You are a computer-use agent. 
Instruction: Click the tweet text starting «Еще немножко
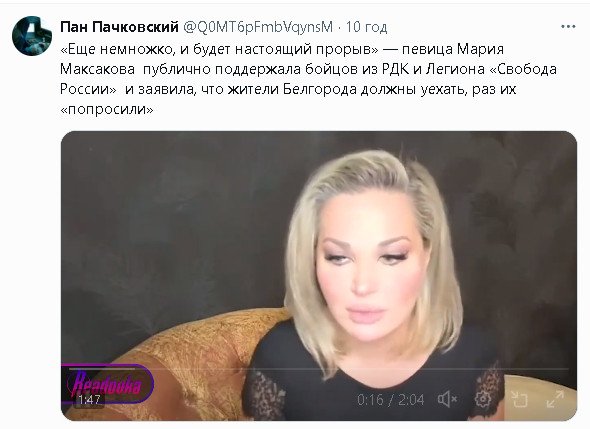pos(308,79)
